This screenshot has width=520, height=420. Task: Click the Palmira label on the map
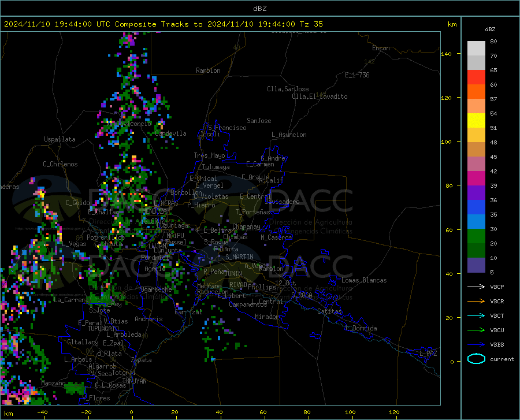tap(226, 249)
